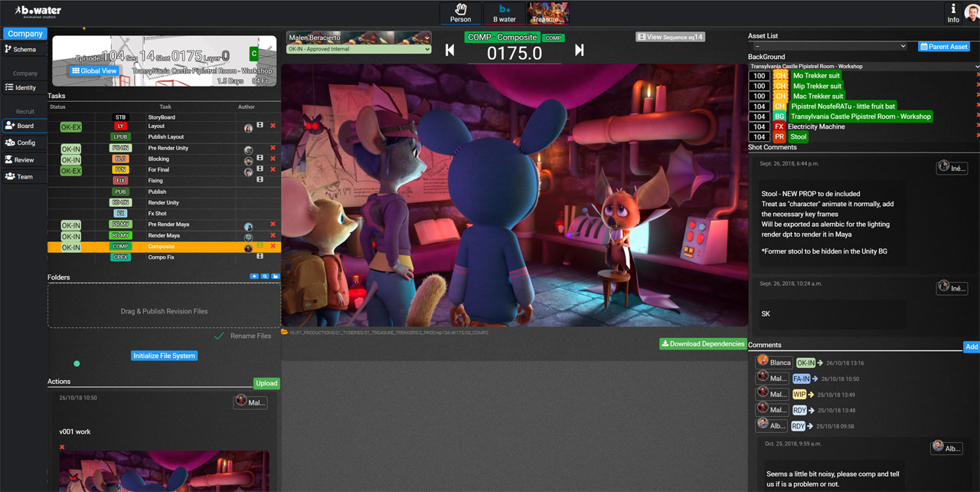This screenshot has height=492, width=980.
Task: Click the Pre Render Maya author avatar
Action: 248,227
